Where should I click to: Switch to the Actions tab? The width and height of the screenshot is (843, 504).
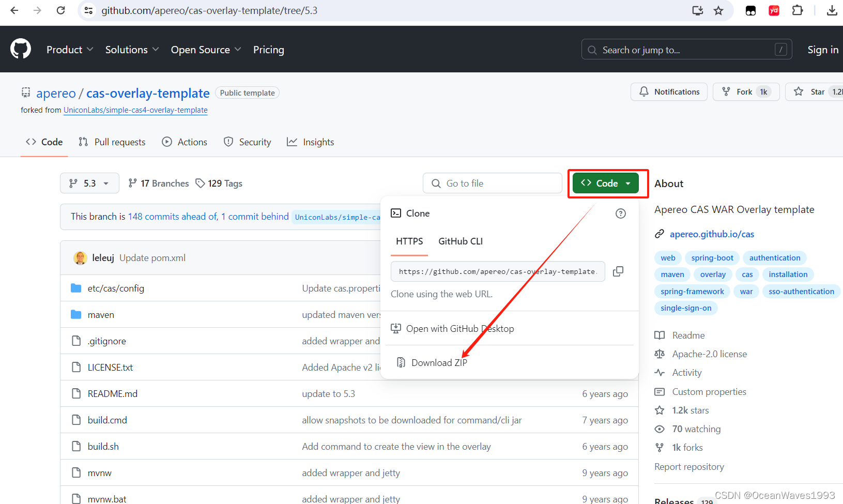pos(185,142)
